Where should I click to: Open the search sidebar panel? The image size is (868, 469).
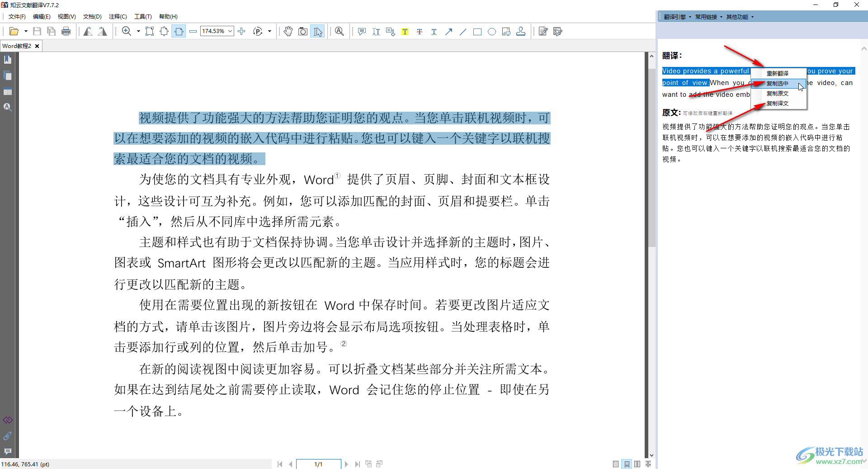click(8, 107)
